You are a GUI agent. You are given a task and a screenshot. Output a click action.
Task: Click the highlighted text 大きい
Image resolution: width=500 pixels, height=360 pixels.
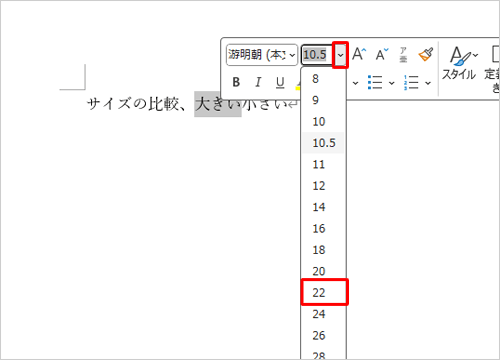(218, 104)
